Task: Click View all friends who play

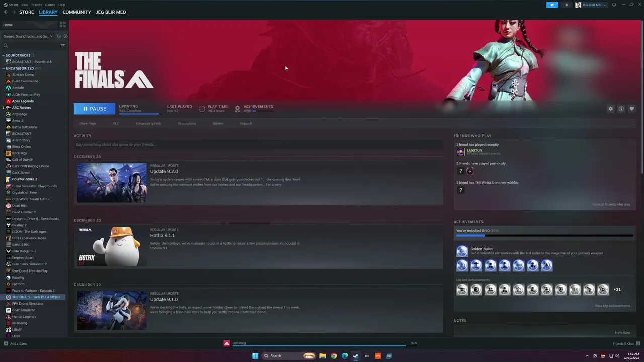Action: pyautogui.click(x=611, y=204)
